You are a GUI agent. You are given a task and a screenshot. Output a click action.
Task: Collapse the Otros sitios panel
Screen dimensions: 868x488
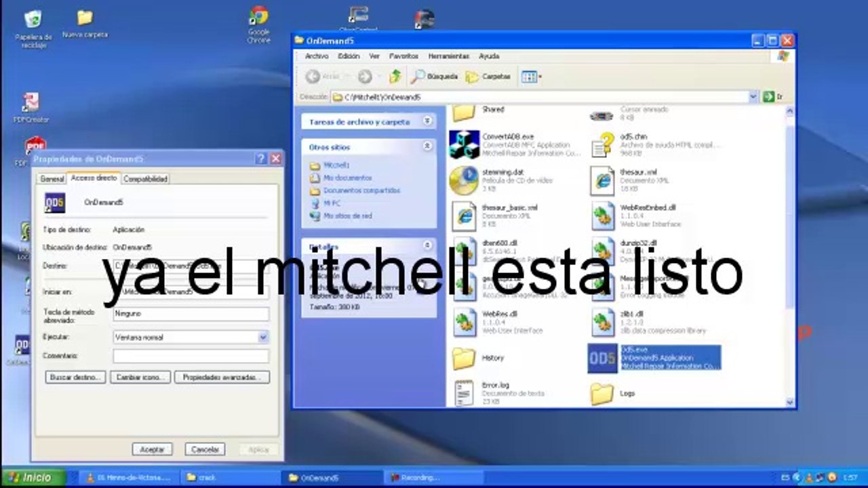point(427,146)
